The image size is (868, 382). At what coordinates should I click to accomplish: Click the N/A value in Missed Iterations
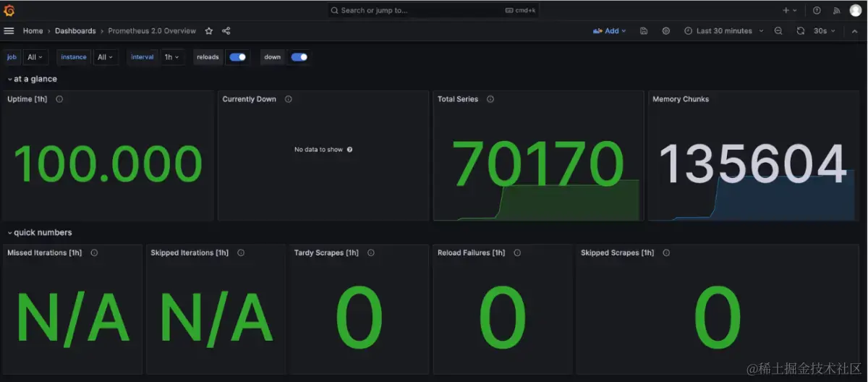(x=72, y=318)
